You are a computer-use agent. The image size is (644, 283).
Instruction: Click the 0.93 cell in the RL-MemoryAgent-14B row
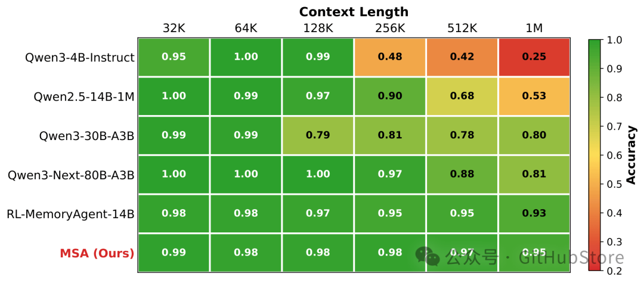click(534, 213)
